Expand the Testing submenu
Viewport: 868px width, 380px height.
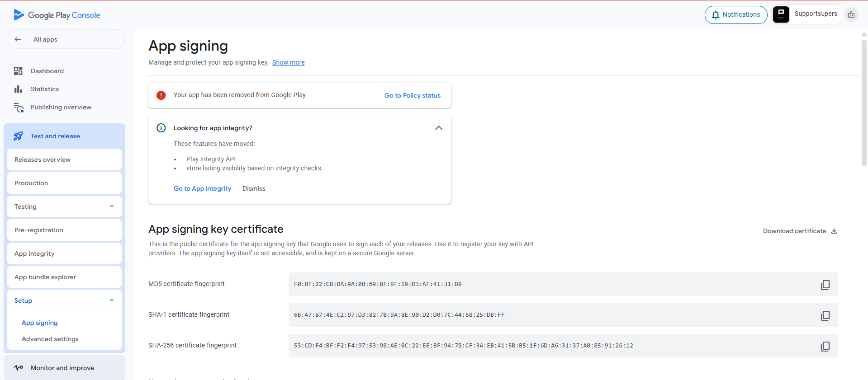pyautogui.click(x=112, y=206)
